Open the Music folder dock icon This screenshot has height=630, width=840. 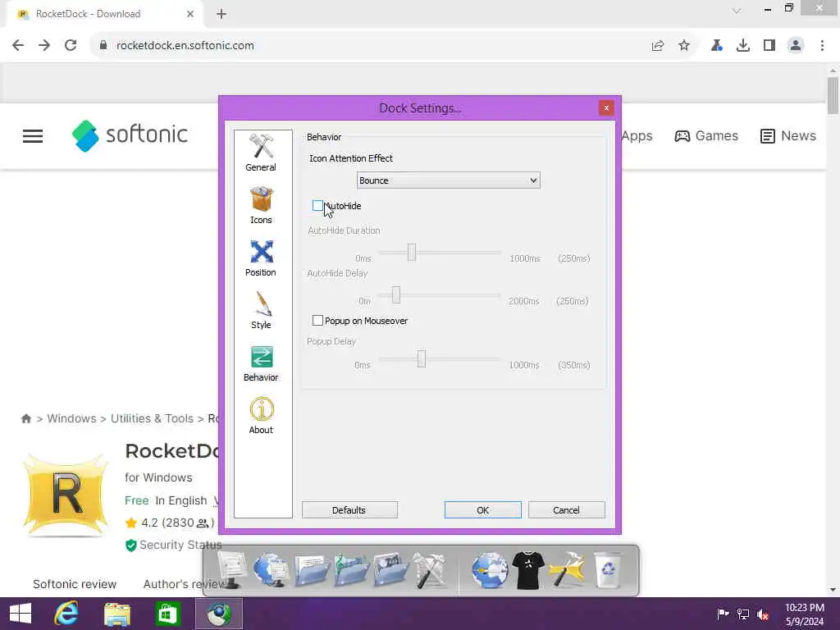(350, 570)
